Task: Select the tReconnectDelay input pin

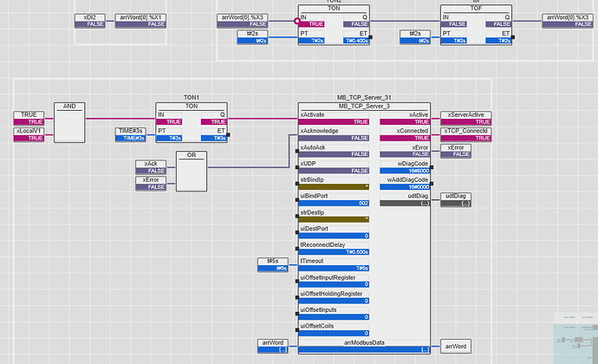Action: point(334,249)
